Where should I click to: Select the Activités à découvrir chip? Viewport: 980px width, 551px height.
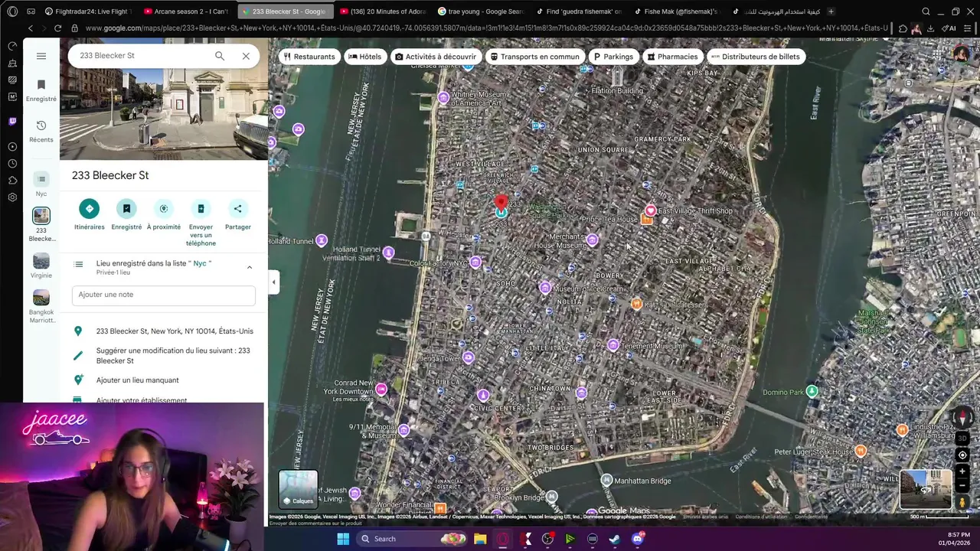[436, 57]
